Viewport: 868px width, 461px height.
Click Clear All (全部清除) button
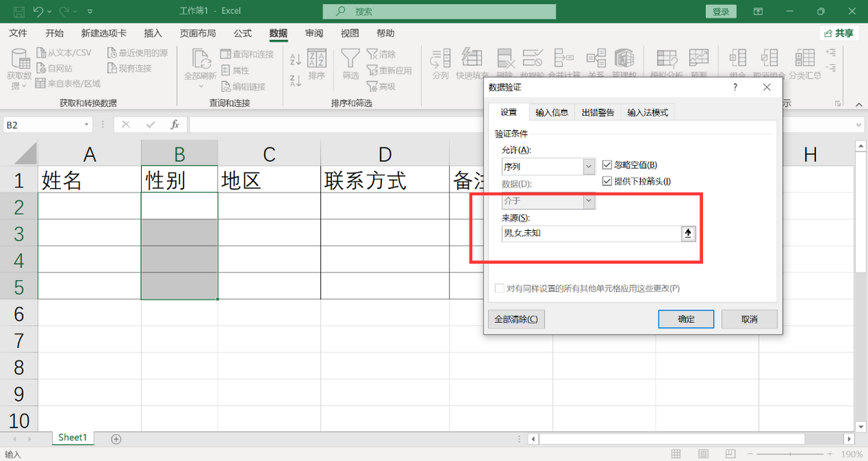(516, 319)
